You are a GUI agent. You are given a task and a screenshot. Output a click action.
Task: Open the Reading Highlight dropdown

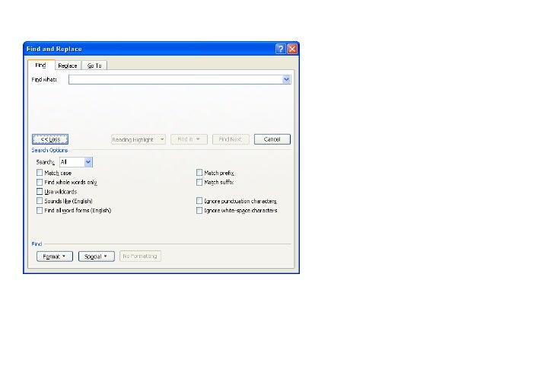pos(138,139)
